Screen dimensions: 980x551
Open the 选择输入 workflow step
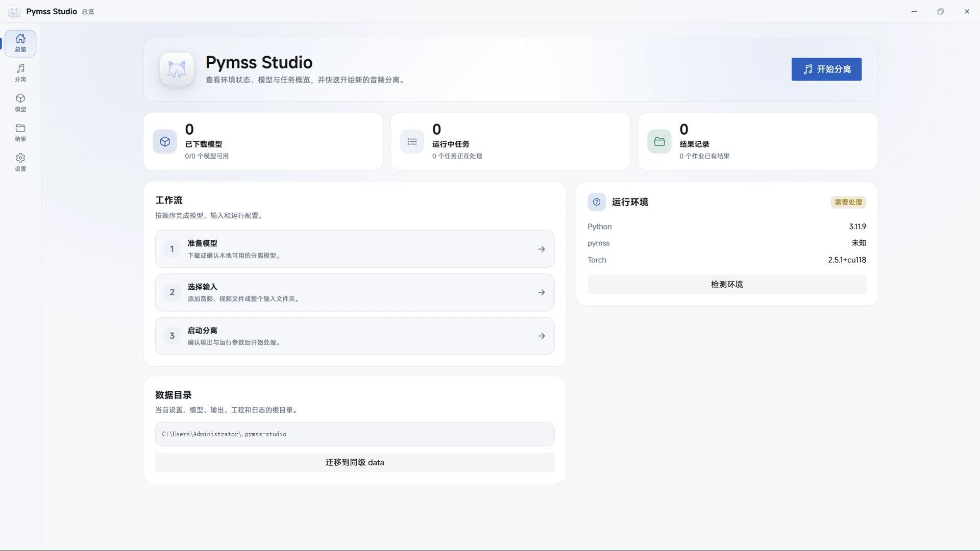pos(355,292)
